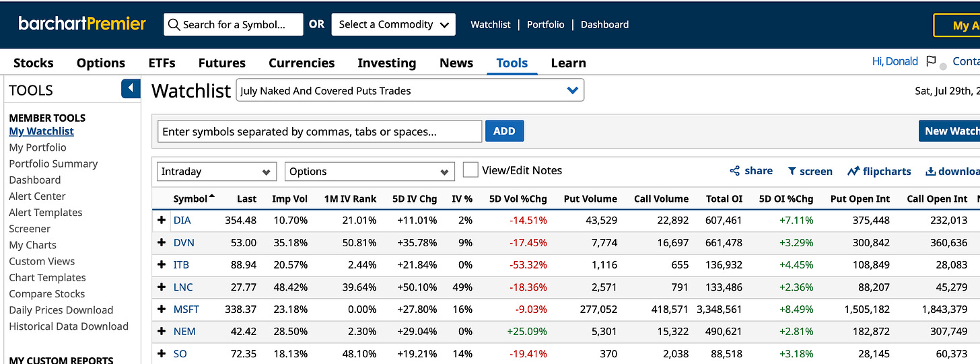
Task: Open the Stocks menu
Action: pos(34,63)
